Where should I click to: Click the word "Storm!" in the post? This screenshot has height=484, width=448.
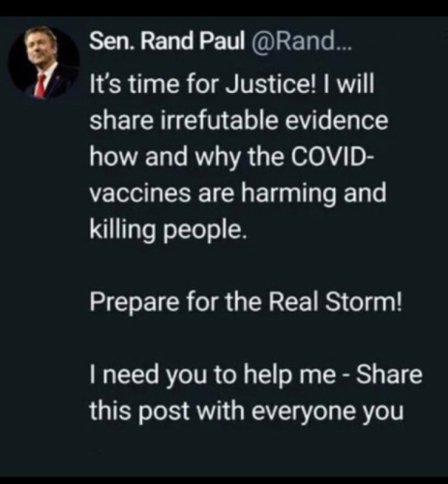364,303
